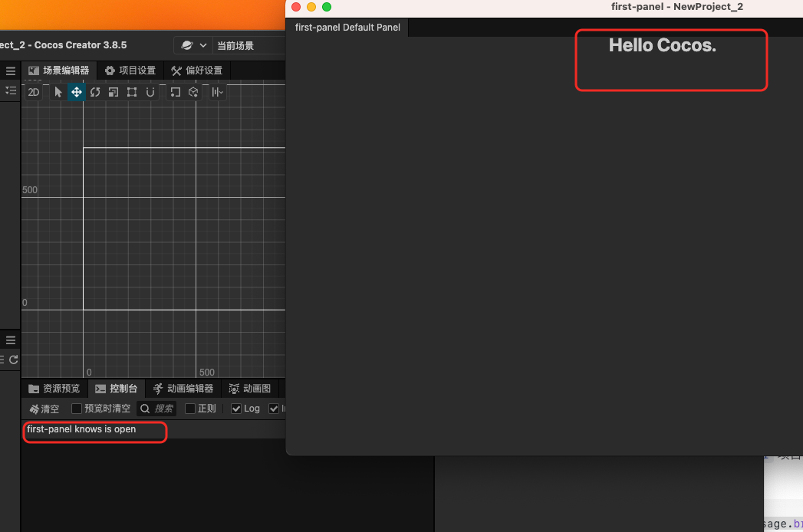Clear console with 清空 button
This screenshot has height=532, width=803.
coord(44,409)
